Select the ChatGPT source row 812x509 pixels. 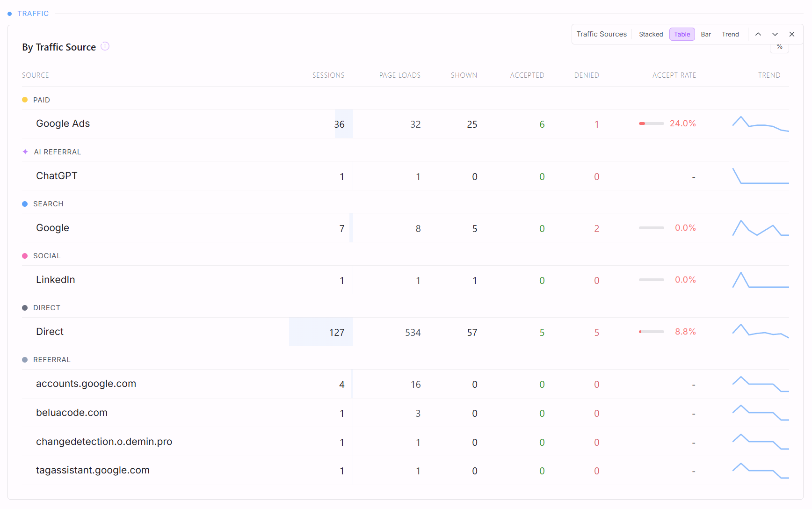(406, 176)
